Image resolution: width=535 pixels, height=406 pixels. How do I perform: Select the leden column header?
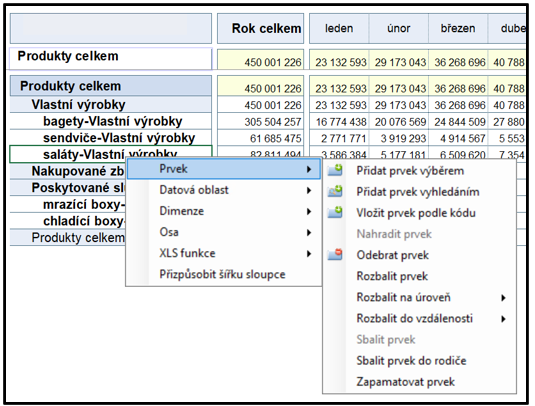339,28
